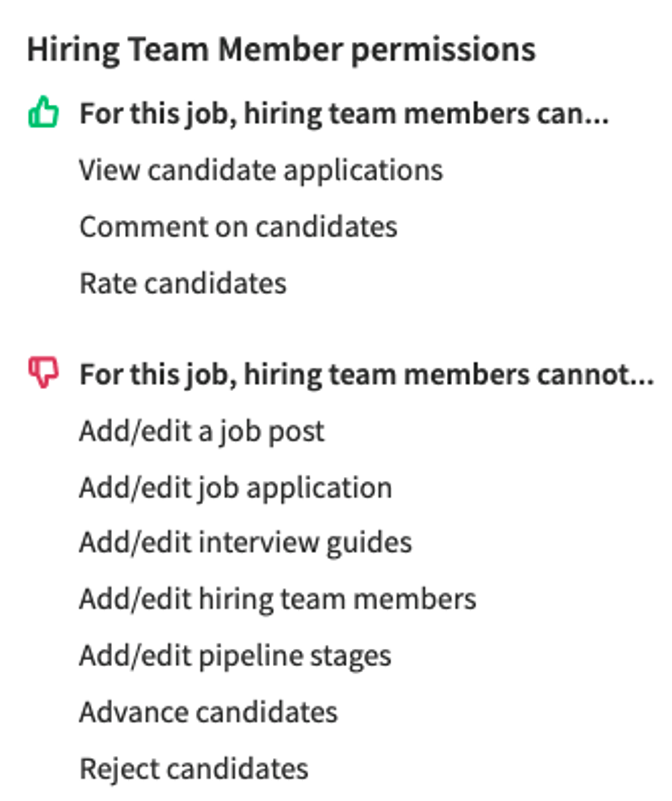Click the word 'cannot...' in red section
This screenshot has width=672, height=801.
pos(596,375)
